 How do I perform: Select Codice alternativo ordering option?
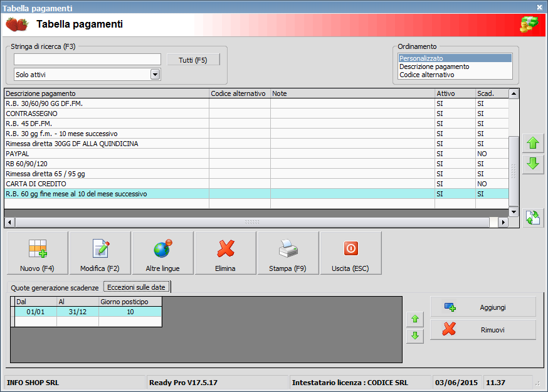click(x=455, y=75)
